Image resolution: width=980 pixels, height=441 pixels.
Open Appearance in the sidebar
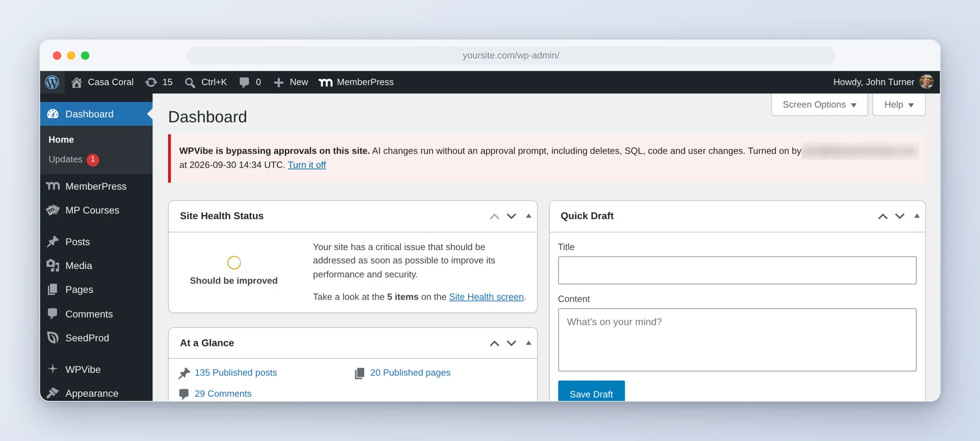click(96, 393)
